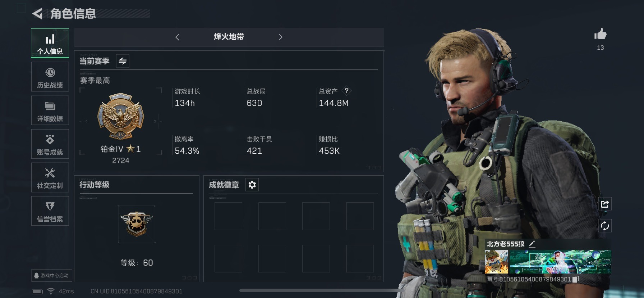Click the 铂金IV rank emblem
This screenshot has width=644, height=298.
tap(121, 116)
